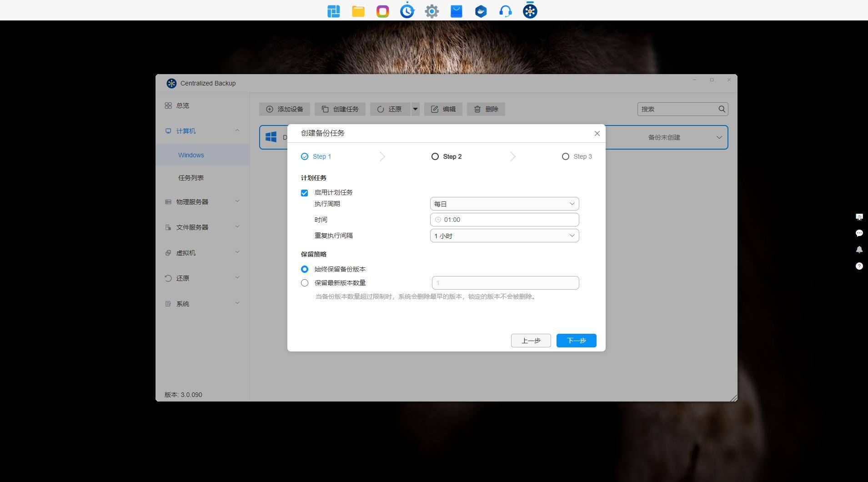Click the 下一步 button
Viewport: 868px width, 482px height.
(576, 341)
